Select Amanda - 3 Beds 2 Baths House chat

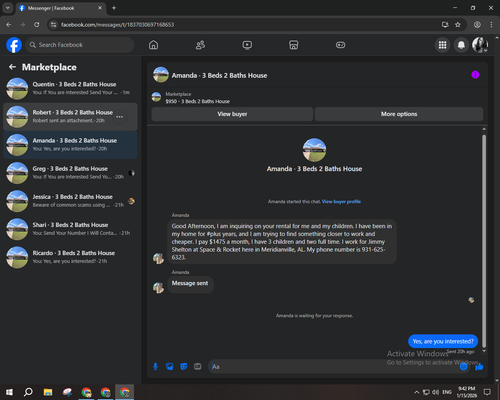[70, 145]
